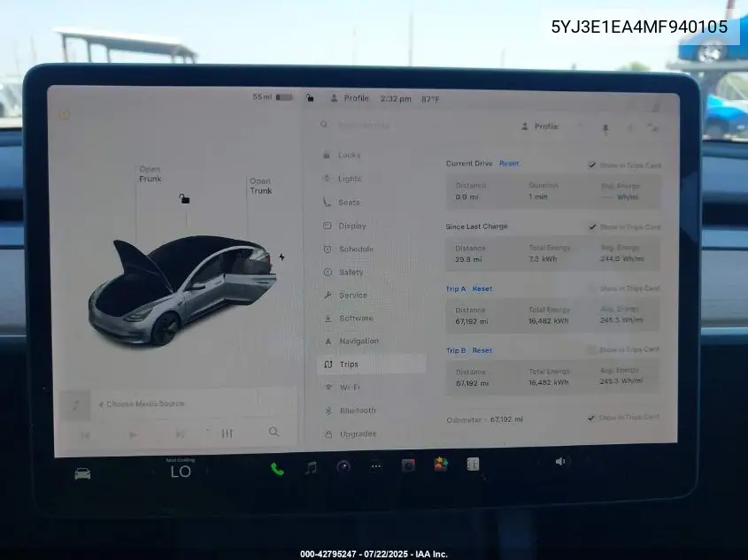The image size is (748, 560).
Task: Toggle Since Last Charge Show in Trips Card
Action: [592, 226]
